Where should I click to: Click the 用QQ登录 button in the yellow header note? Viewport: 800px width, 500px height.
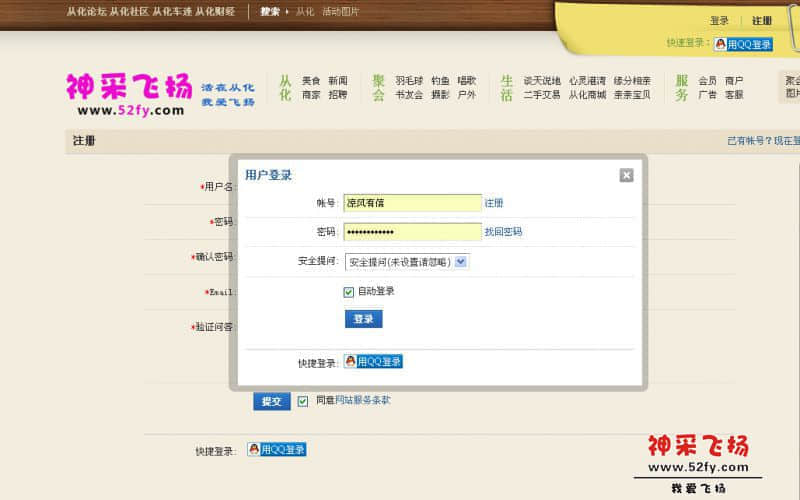743,44
